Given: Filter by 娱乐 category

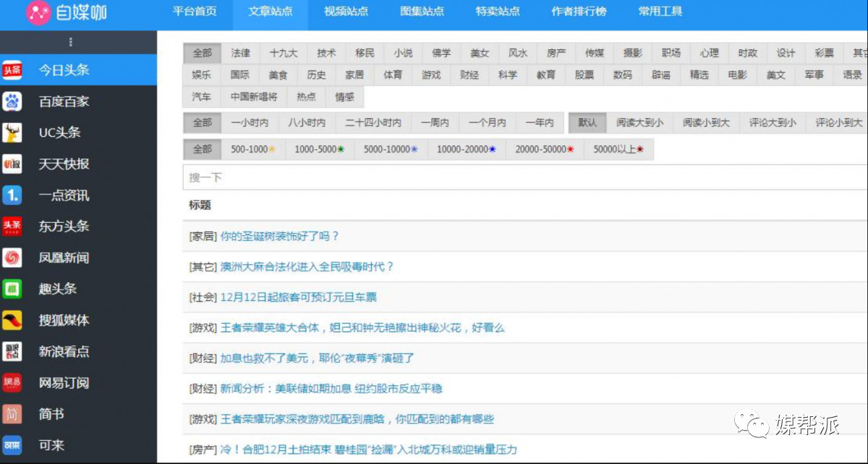Looking at the screenshot, I should tap(202, 75).
